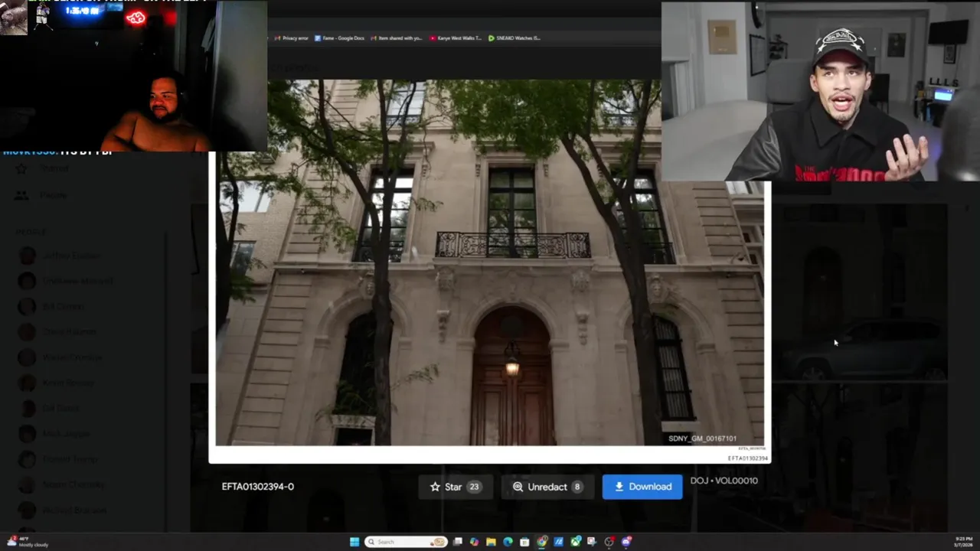Click the taskbar Search box
Viewport: 980px width, 551px height.
click(x=406, y=542)
